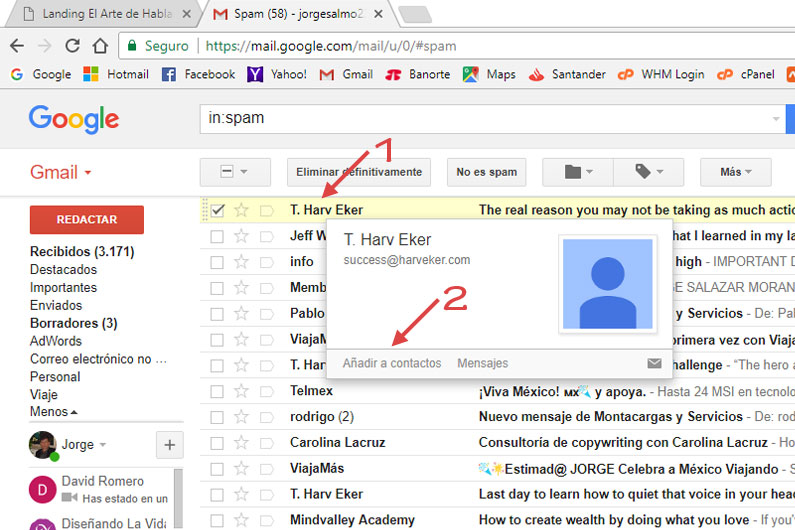Click the plus button next to Jorge
Image resolution: width=795 pixels, height=530 pixels.
pos(169,445)
